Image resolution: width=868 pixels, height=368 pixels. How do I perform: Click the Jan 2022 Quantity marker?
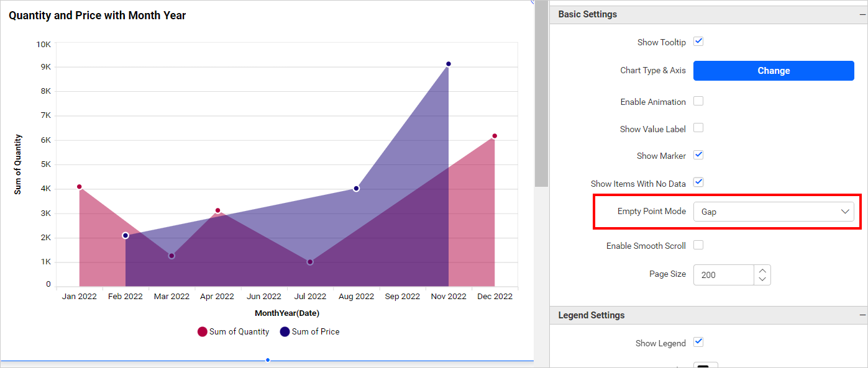(79, 187)
